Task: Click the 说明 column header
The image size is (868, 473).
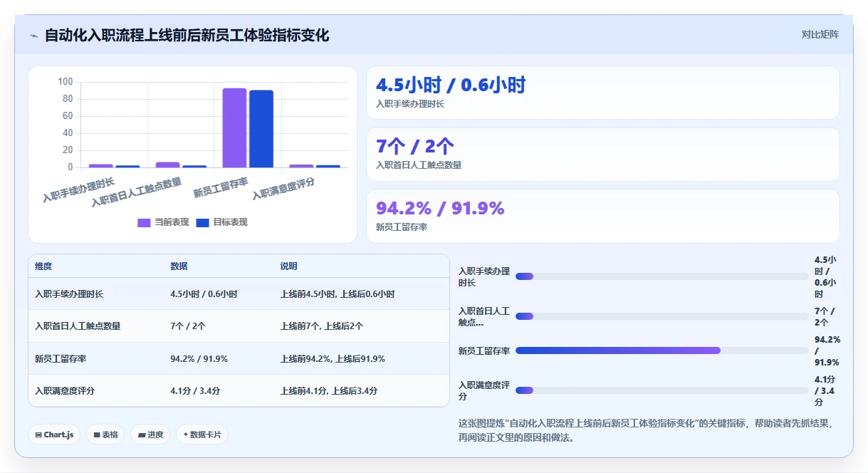Action: tap(289, 266)
